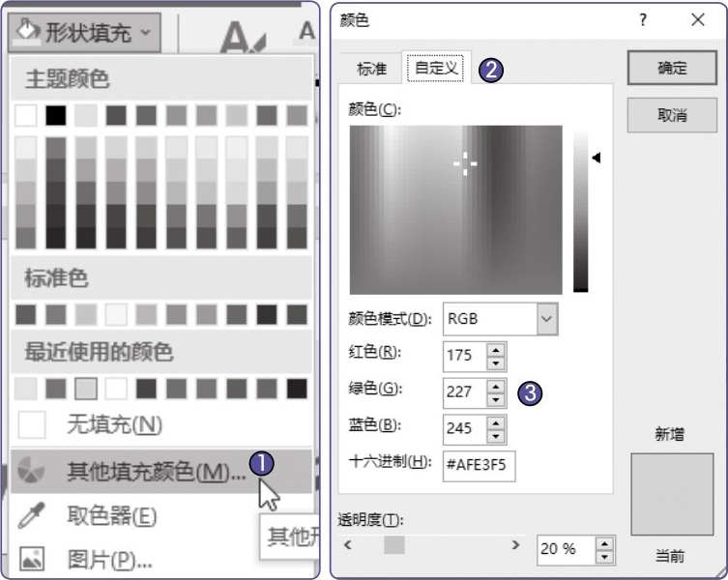Click the large A text style icon
Image resolution: width=728 pixels, height=580 pixels.
pos(243,36)
